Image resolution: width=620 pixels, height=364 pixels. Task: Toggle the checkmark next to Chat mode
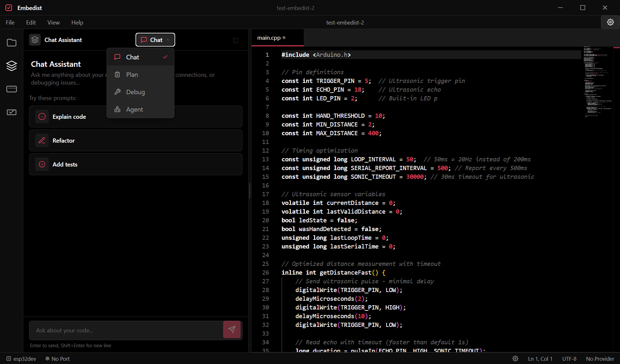click(x=165, y=57)
